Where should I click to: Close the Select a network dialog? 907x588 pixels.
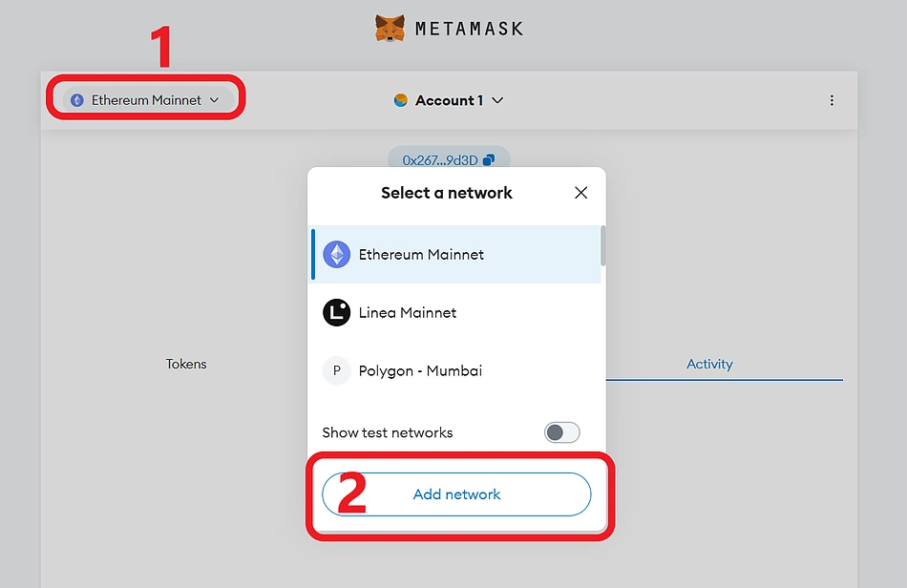pyautogui.click(x=580, y=193)
